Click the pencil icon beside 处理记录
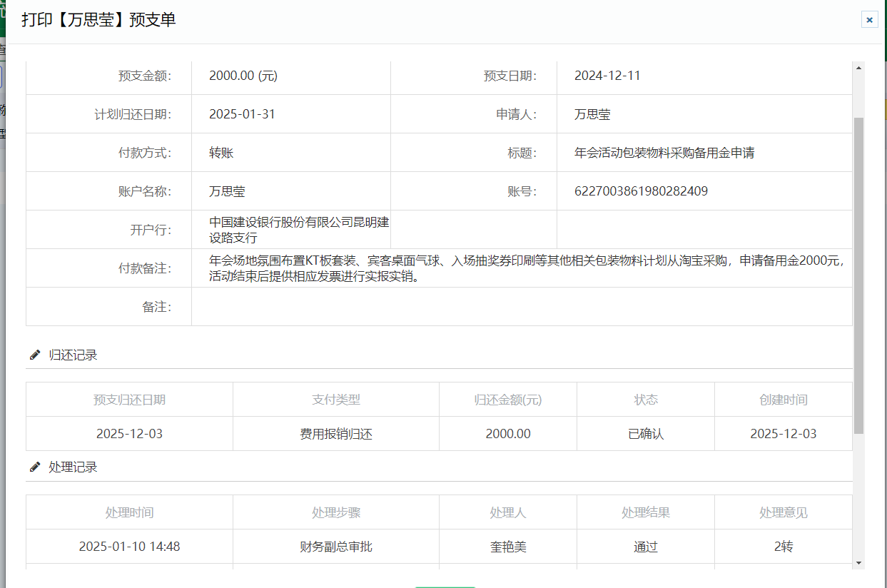887x588 pixels. (35, 467)
